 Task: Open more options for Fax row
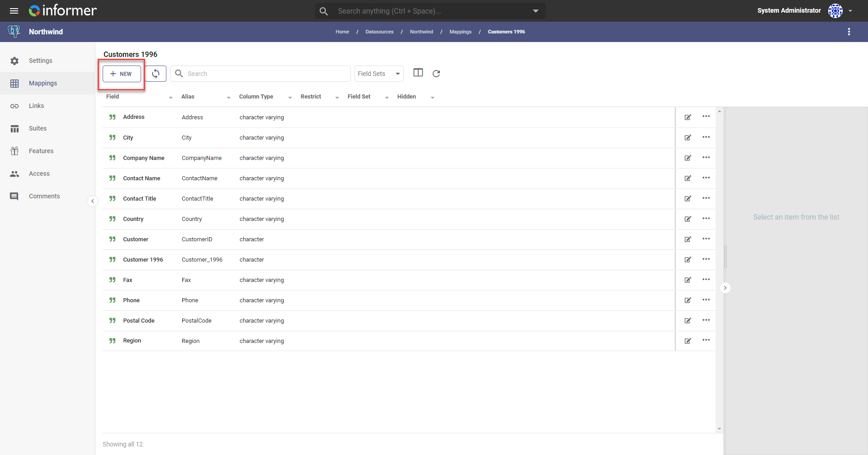706,279
